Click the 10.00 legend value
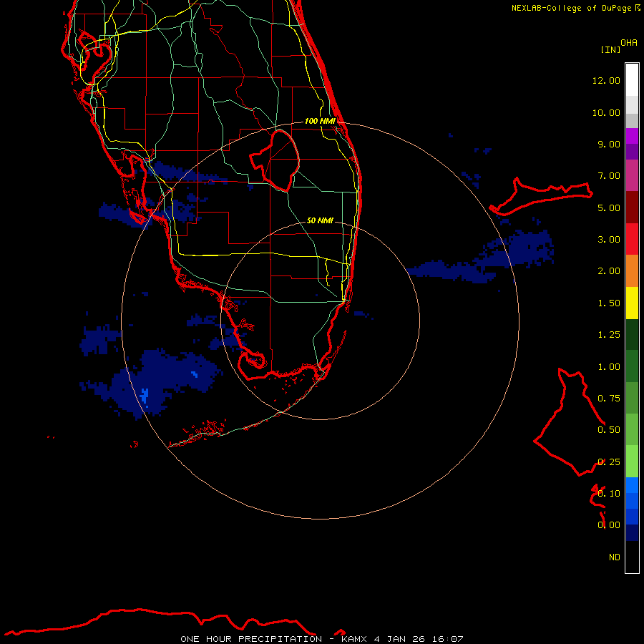The height and width of the screenshot is (644, 644). pyautogui.click(x=606, y=112)
